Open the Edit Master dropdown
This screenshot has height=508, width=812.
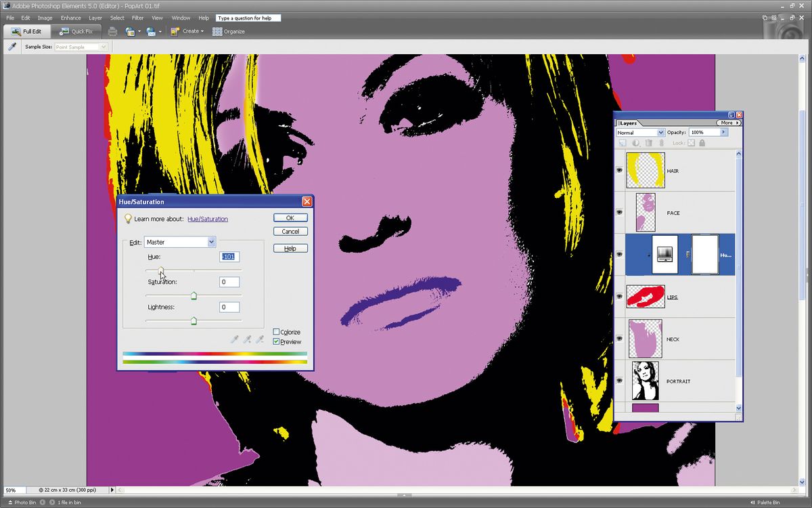coord(211,242)
